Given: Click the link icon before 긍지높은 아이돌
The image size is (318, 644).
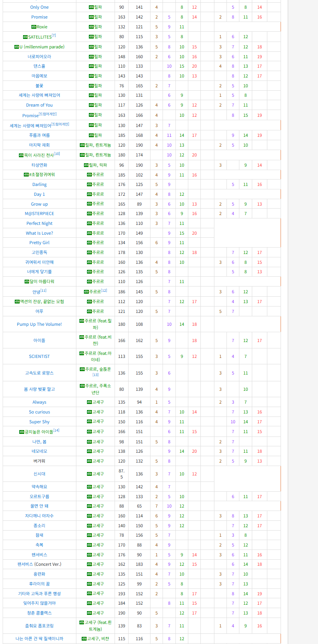Looking at the screenshot, I should point(22,432).
